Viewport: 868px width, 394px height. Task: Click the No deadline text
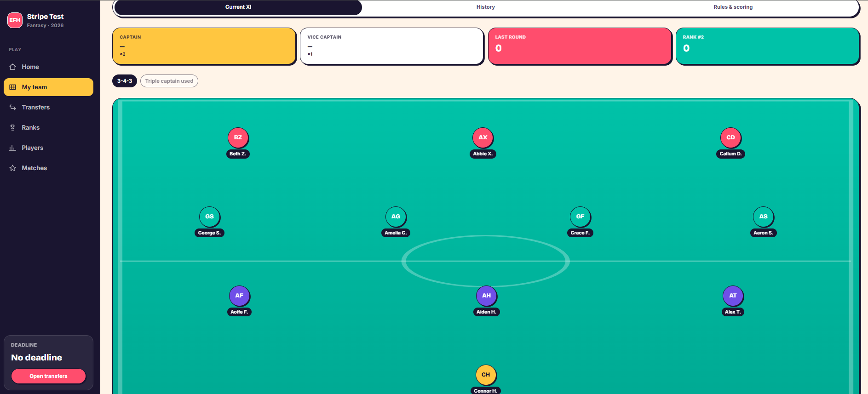[36, 358]
